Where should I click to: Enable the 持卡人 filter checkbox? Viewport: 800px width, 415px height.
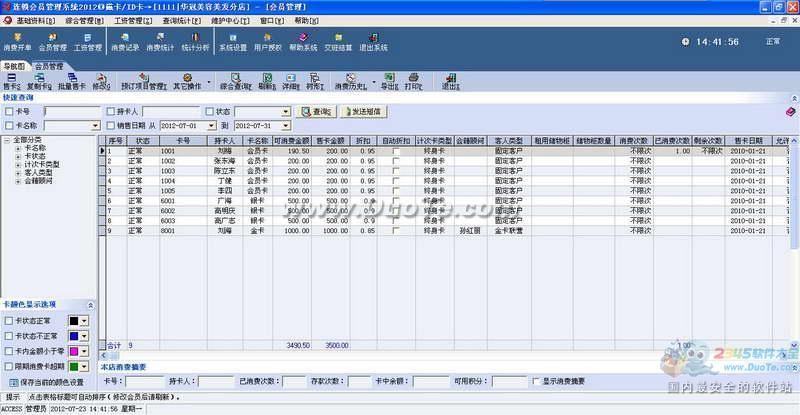[x=110, y=111]
